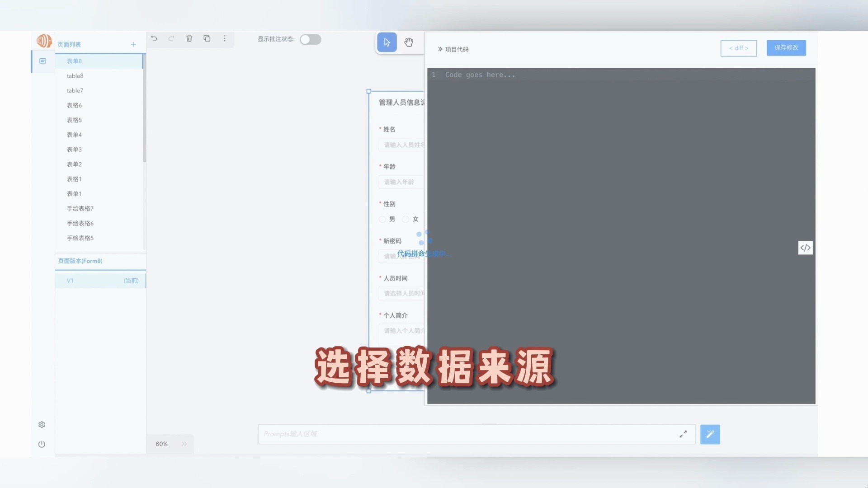The image size is (868, 488).
Task: Select the hand pan tool
Action: pyautogui.click(x=408, y=42)
